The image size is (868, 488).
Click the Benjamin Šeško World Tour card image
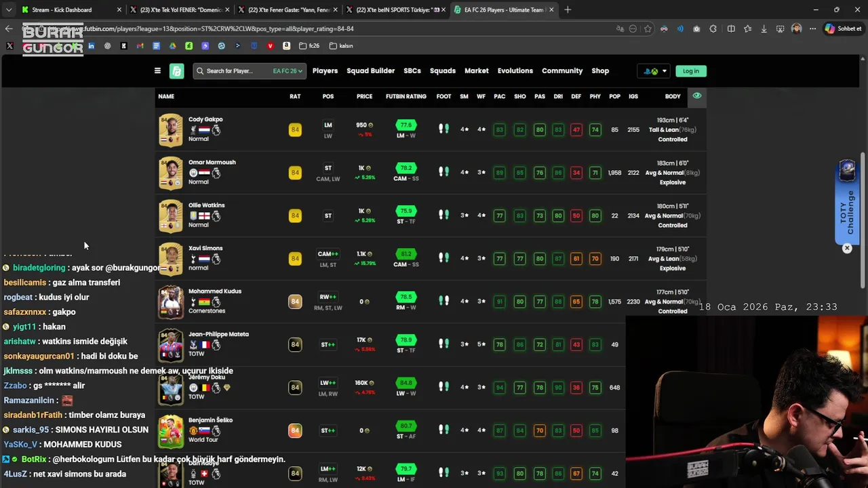(171, 431)
